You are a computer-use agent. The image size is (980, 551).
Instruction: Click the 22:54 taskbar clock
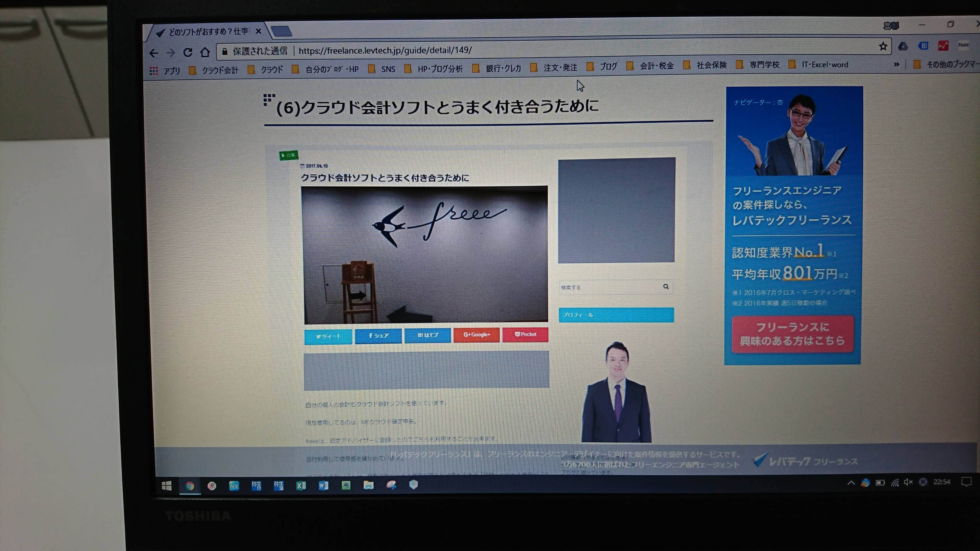pos(941,482)
